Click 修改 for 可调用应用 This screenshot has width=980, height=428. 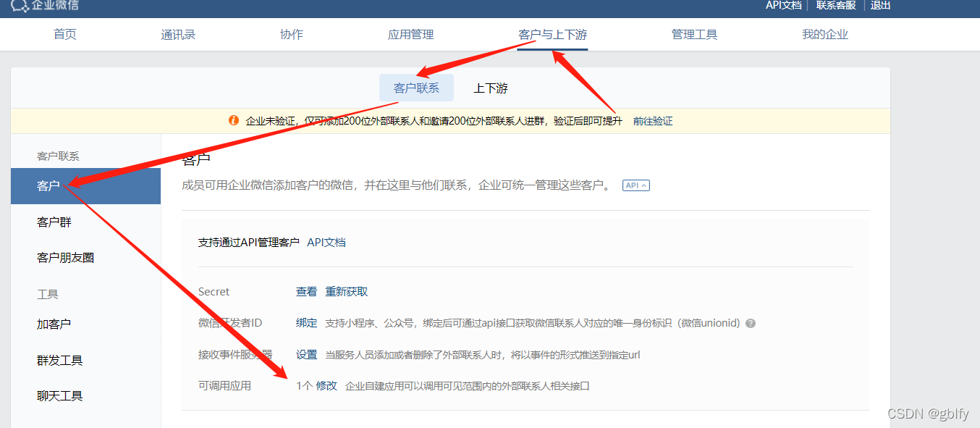pos(326,386)
